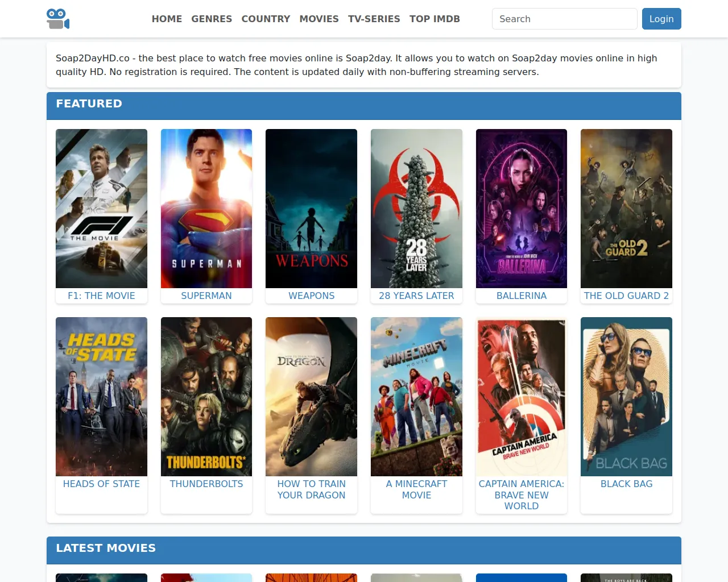Click the THUNDERBOLTS title link

[x=206, y=484]
